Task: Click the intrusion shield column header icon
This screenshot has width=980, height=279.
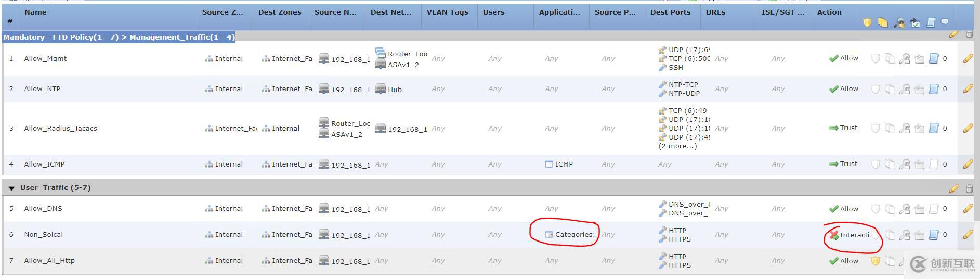Action: click(x=867, y=22)
